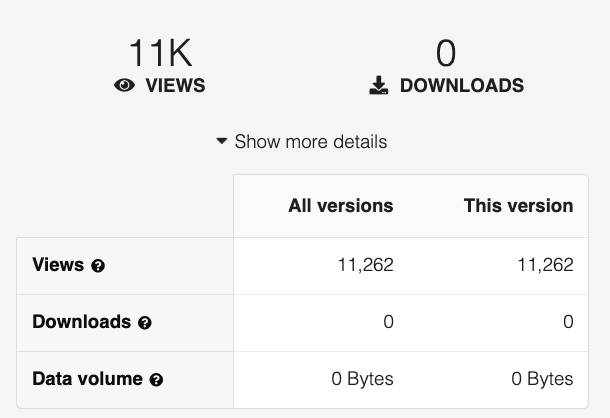
Task: Click the 11K views total
Action: pyautogui.click(x=160, y=52)
